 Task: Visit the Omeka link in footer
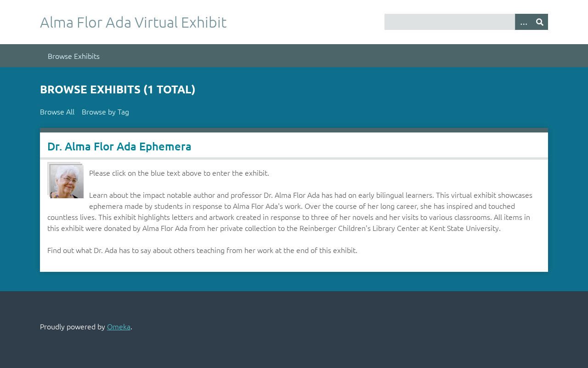119,327
